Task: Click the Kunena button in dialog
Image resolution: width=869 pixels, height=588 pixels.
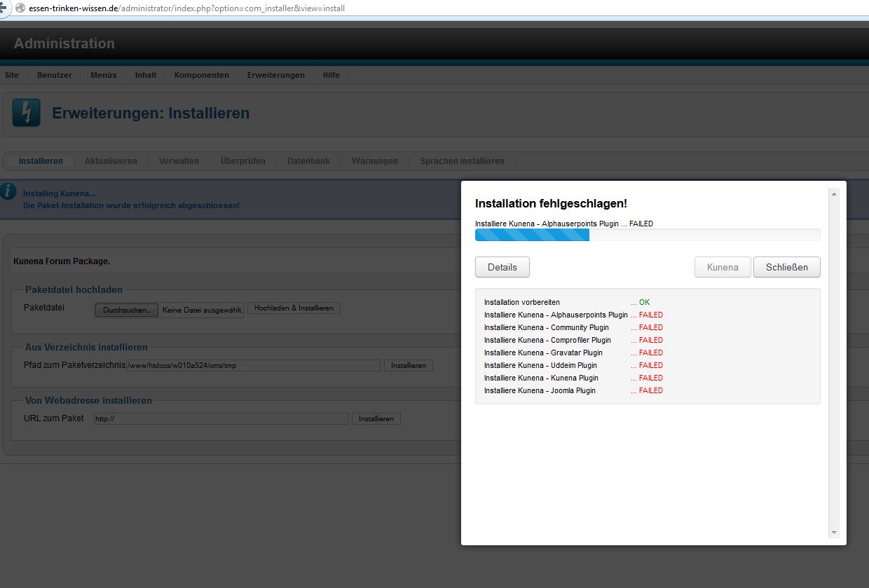Action: [x=723, y=267]
